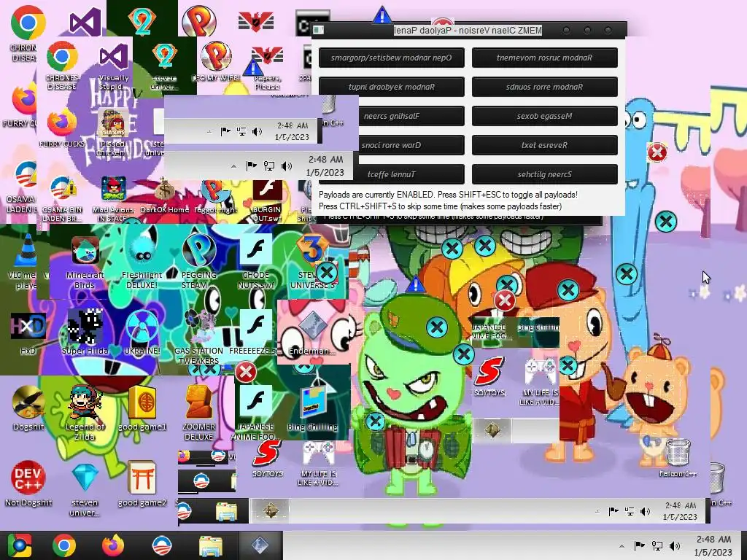Disable the 'snoci rorre warD' payload
Screen dimensions: 747x560
tap(411, 145)
